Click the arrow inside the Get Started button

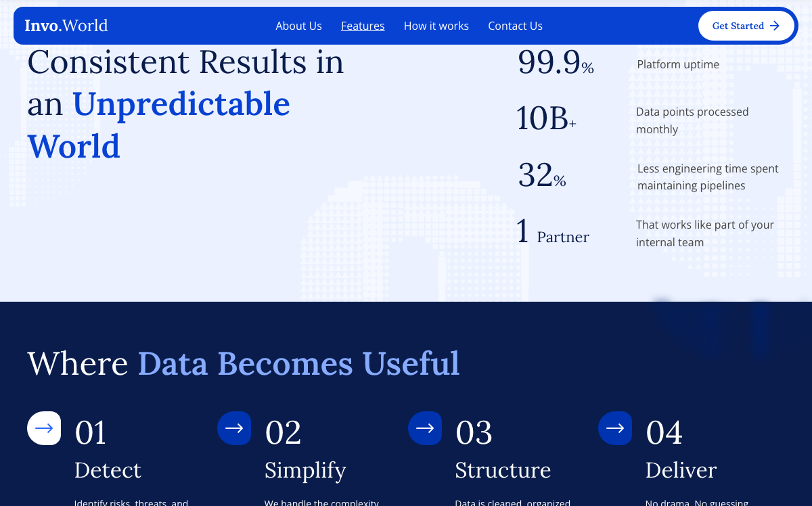click(775, 26)
